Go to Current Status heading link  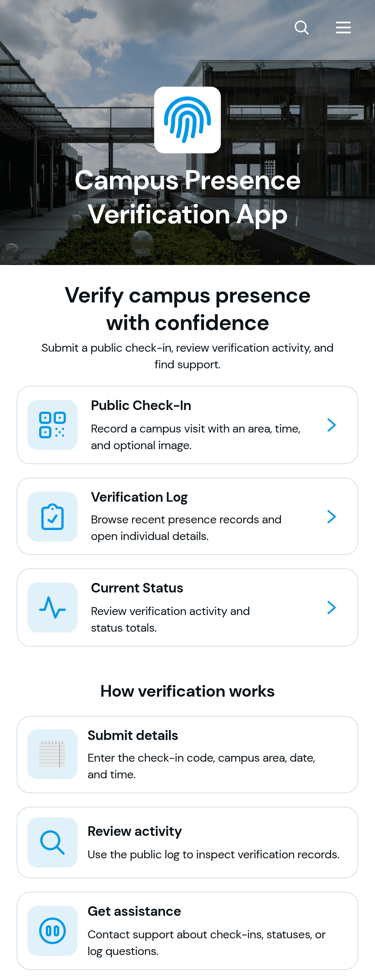click(x=137, y=588)
